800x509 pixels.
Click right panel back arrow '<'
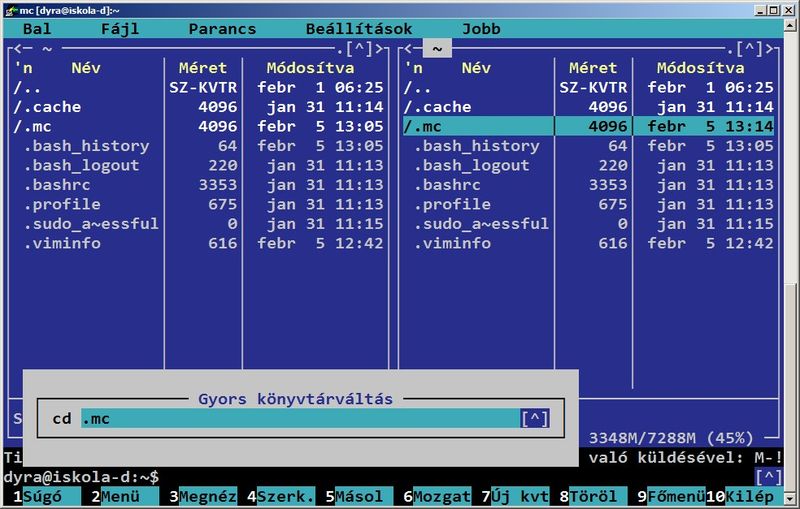click(409, 49)
